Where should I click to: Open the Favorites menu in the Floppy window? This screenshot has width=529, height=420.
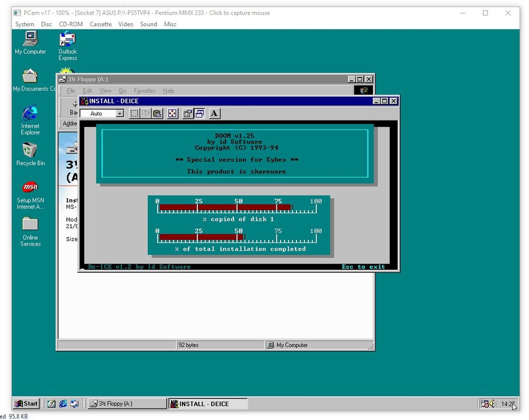pyautogui.click(x=144, y=90)
